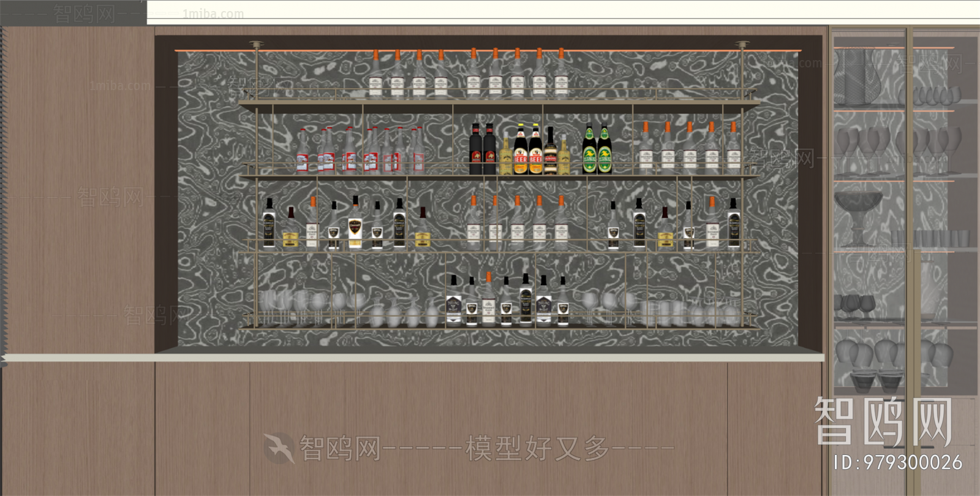Image resolution: width=980 pixels, height=496 pixels.
Task: Click the 1miba.com watermark at the top
Action: click(x=212, y=13)
